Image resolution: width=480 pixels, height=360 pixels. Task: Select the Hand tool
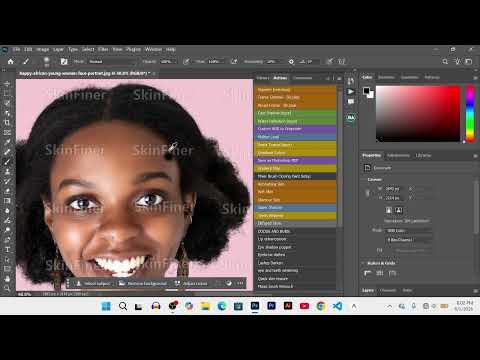[7, 279]
